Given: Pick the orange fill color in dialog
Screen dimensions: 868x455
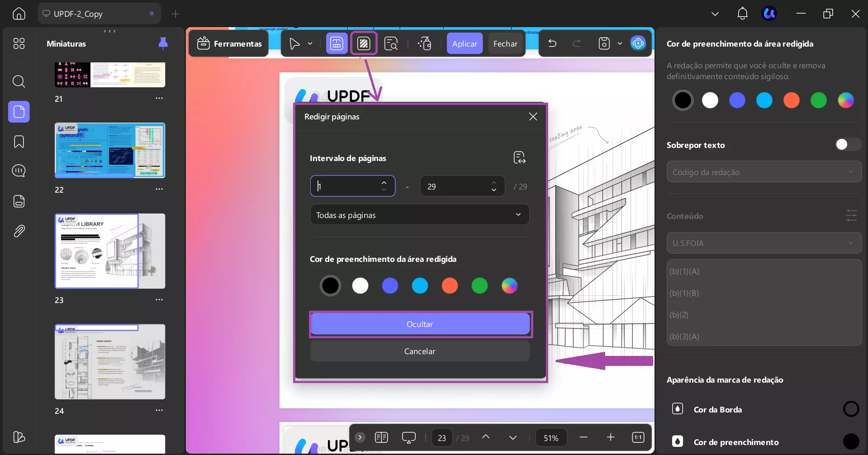Looking at the screenshot, I should [450, 286].
